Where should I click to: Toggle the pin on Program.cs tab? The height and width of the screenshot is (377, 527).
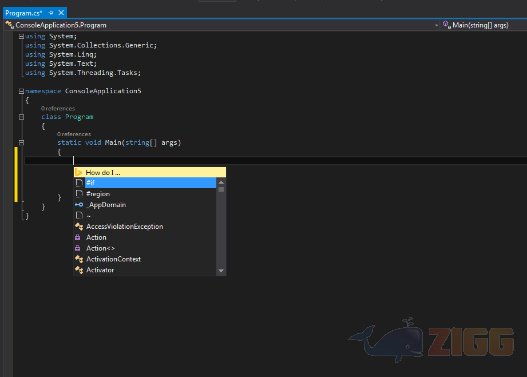51,13
